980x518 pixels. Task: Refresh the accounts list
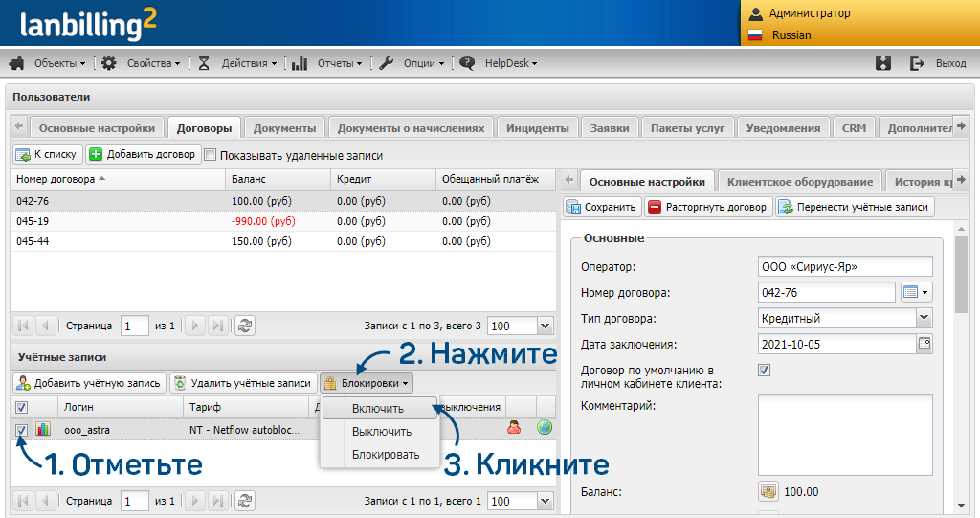pos(245,501)
